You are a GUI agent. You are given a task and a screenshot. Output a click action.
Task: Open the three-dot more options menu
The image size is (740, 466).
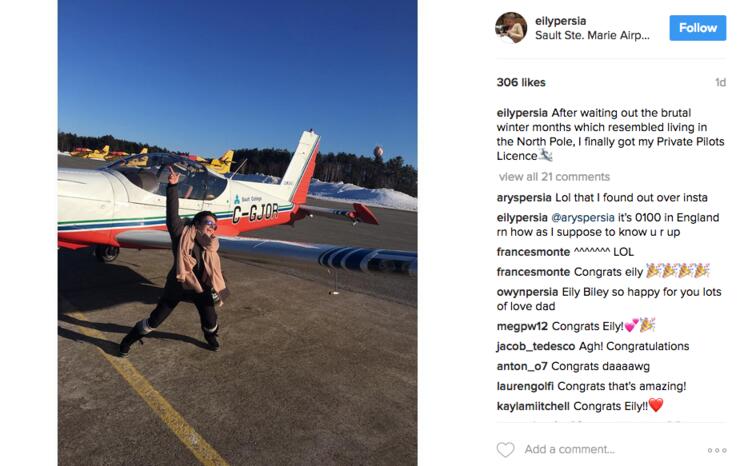pyautogui.click(x=717, y=450)
